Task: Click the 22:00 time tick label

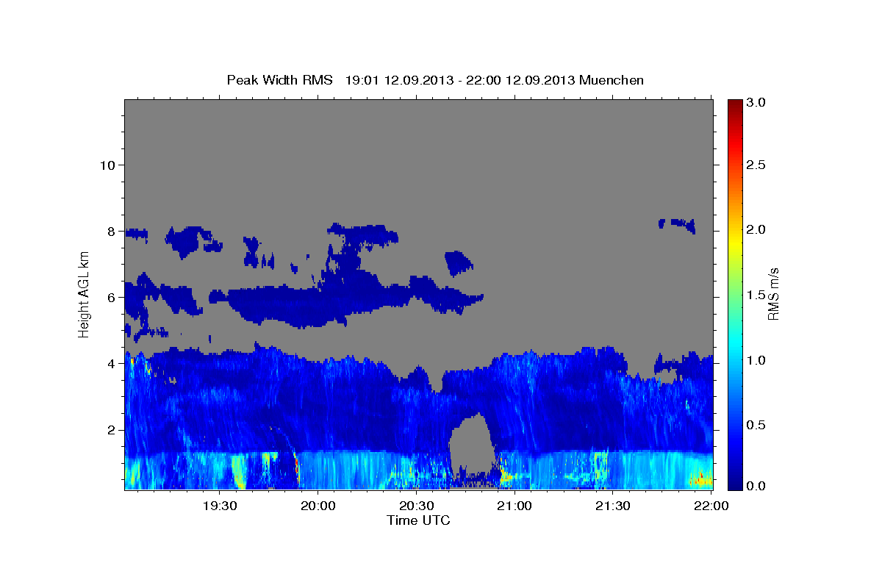Action: pos(710,506)
